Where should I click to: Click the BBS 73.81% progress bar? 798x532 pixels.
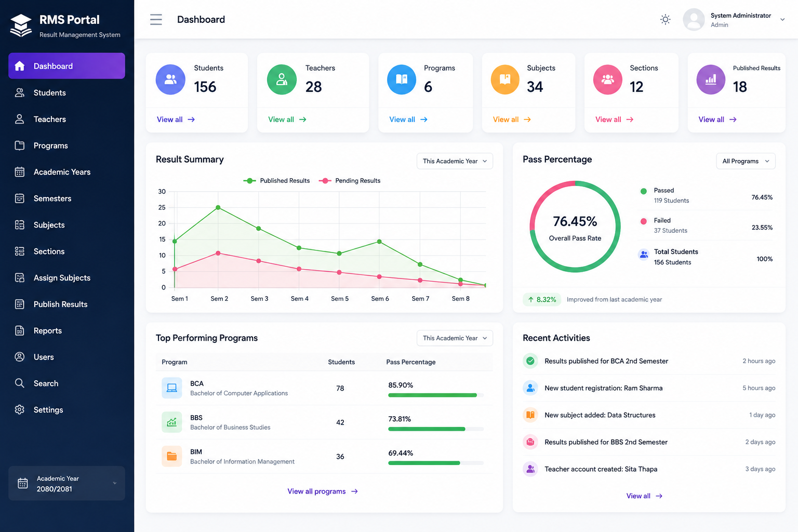pyautogui.click(x=436, y=429)
